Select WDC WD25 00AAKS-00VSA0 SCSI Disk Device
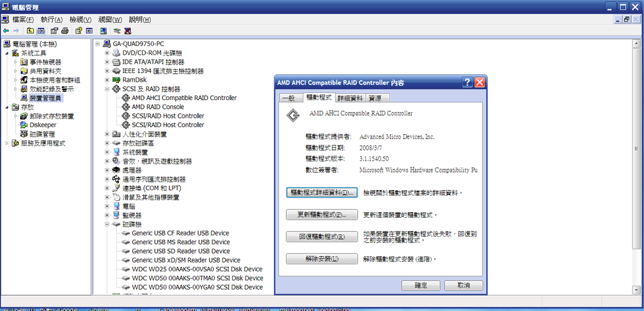The height and width of the screenshot is (311, 644). pyautogui.click(x=197, y=269)
